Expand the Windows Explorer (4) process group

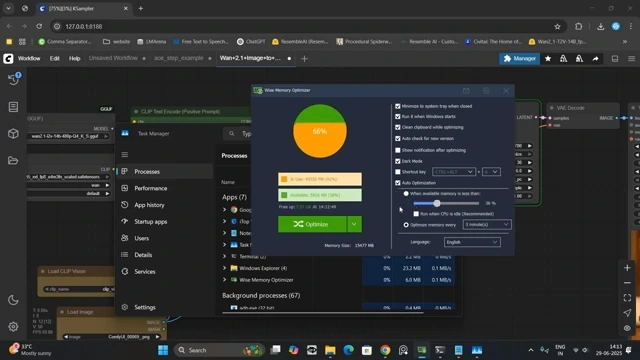(224, 268)
